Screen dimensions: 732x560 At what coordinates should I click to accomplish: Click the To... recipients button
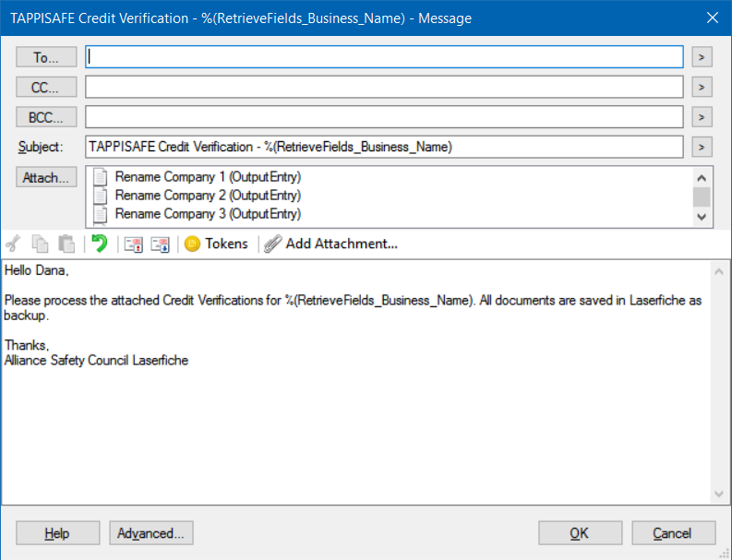pyautogui.click(x=46, y=57)
